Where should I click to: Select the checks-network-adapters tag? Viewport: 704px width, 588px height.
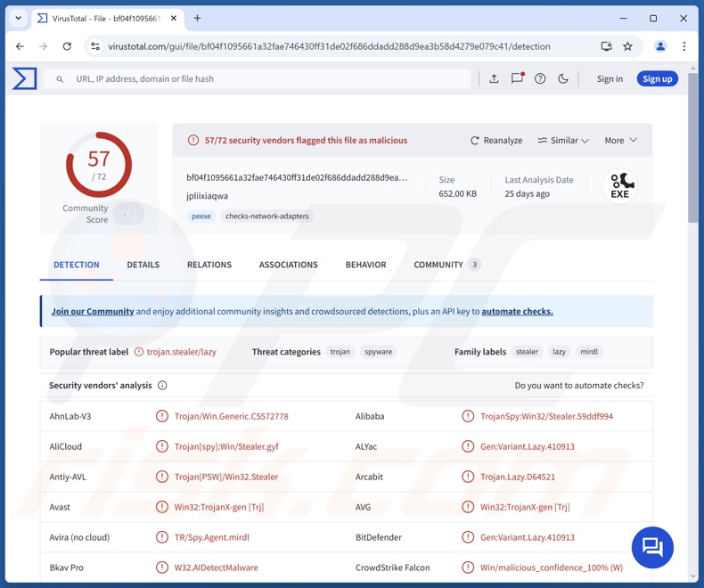[x=266, y=216]
